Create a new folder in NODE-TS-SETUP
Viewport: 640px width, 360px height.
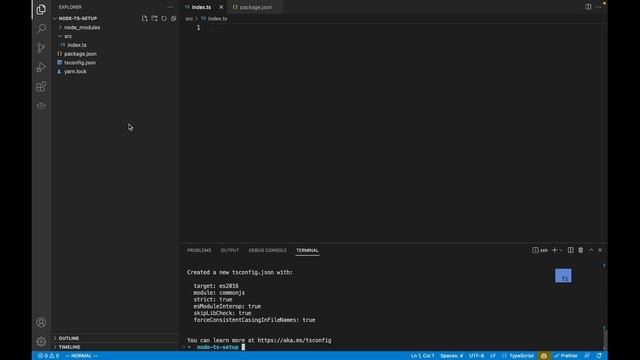(x=154, y=18)
